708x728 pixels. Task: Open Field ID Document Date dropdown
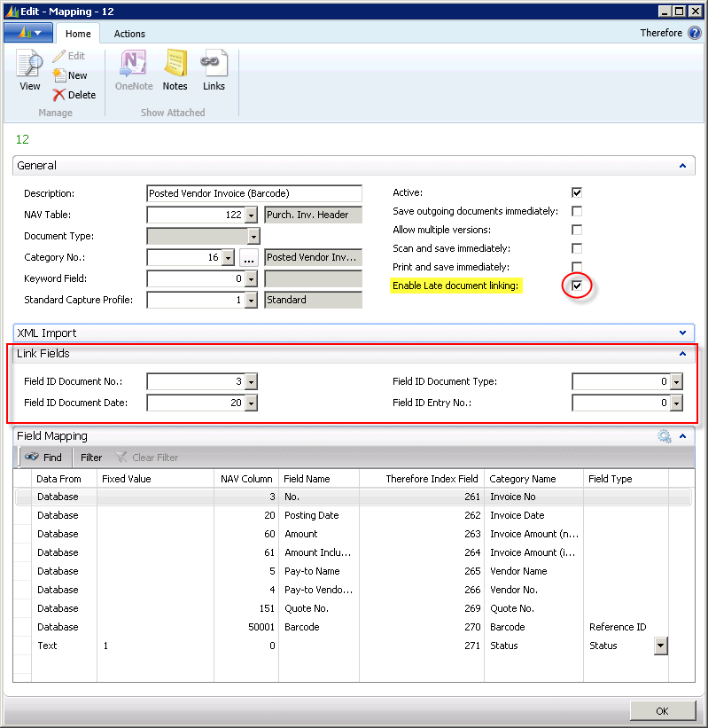point(251,403)
